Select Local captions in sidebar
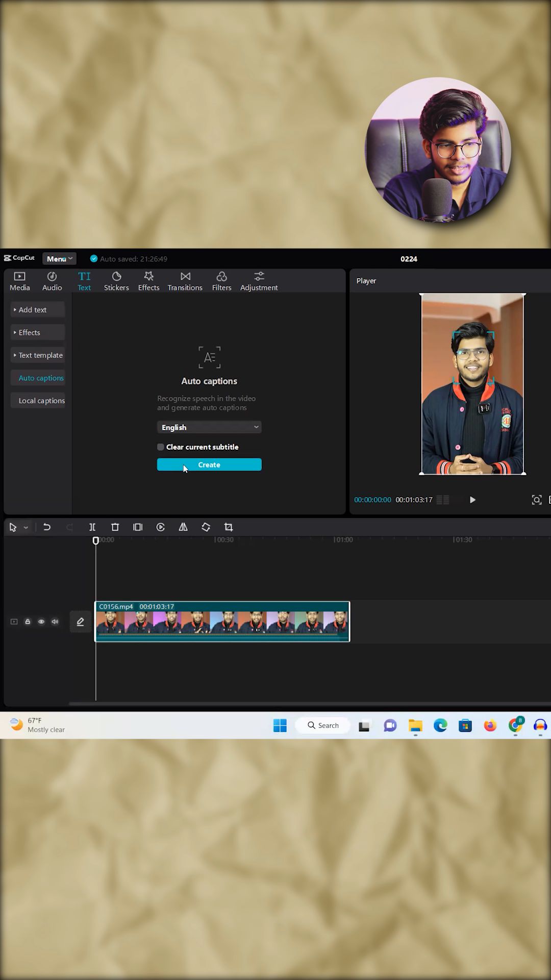 (x=38, y=401)
